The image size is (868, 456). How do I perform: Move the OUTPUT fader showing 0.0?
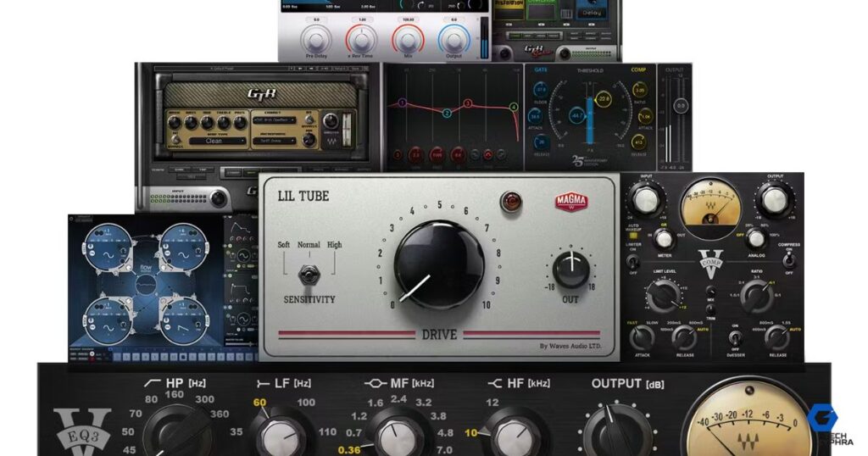681,105
